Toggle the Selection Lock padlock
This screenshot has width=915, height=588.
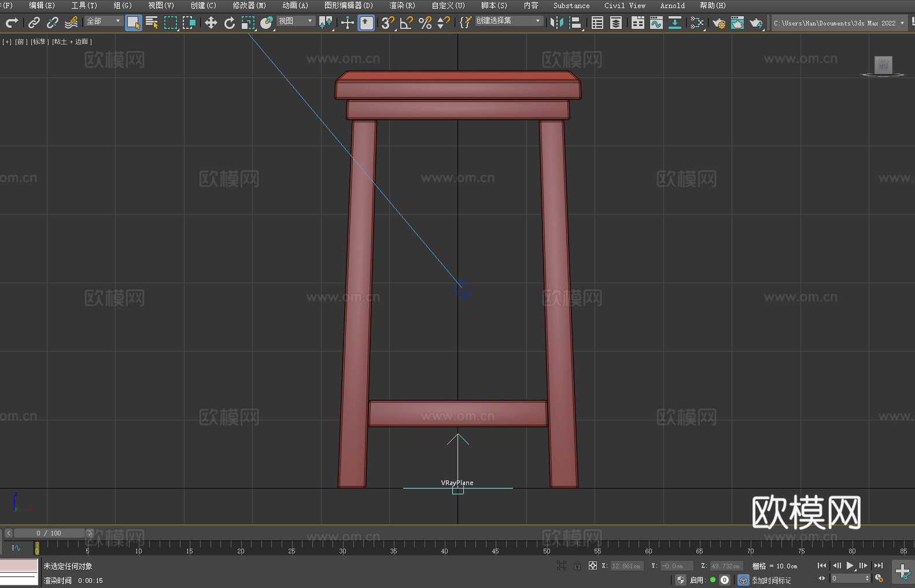tap(577, 565)
